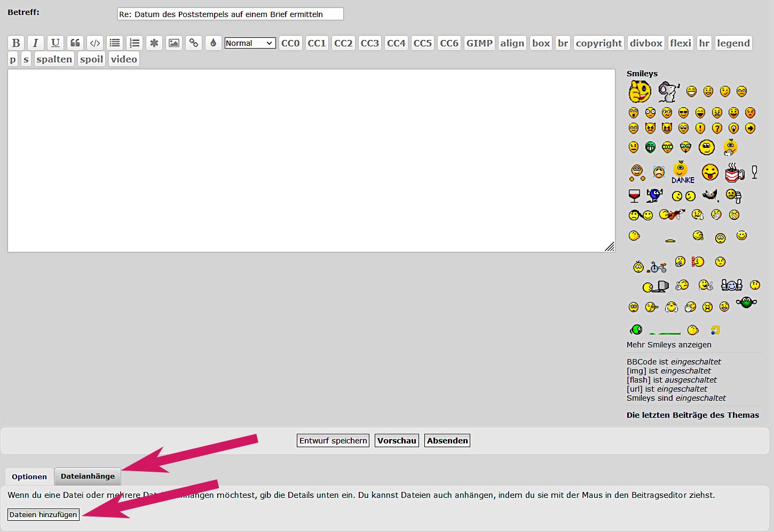Insert an unordered bullet list
774x532 pixels.
coord(115,43)
